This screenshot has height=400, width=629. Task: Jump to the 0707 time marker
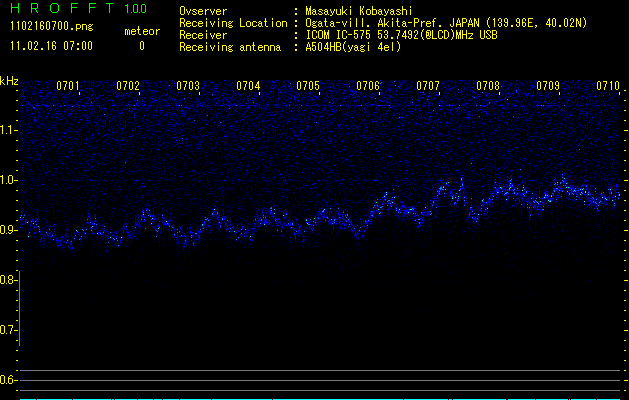pos(428,86)
